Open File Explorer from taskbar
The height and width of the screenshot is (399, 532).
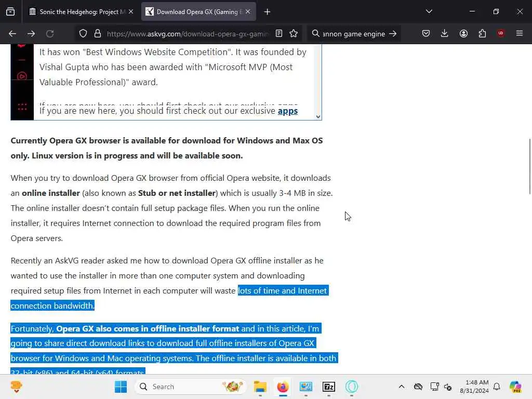(260, 387)
